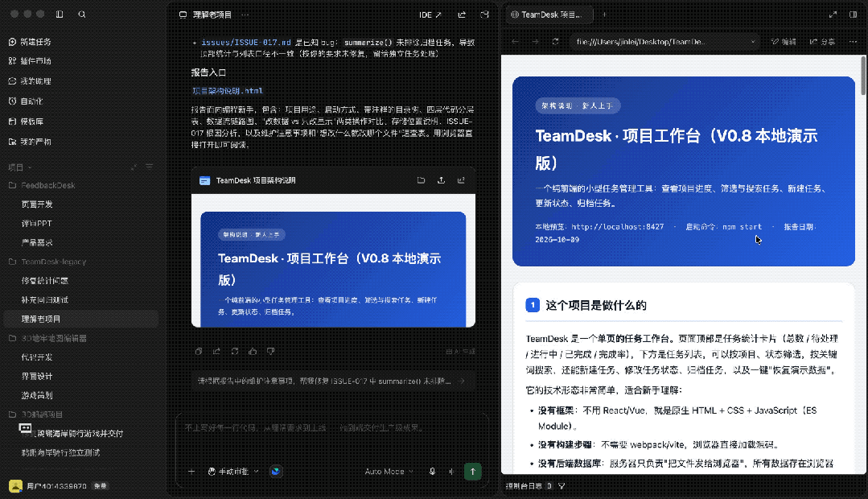Viewport: 868px width, 499px height.
Task: Open search with the magnifier icon
Action: coord(82,14)
